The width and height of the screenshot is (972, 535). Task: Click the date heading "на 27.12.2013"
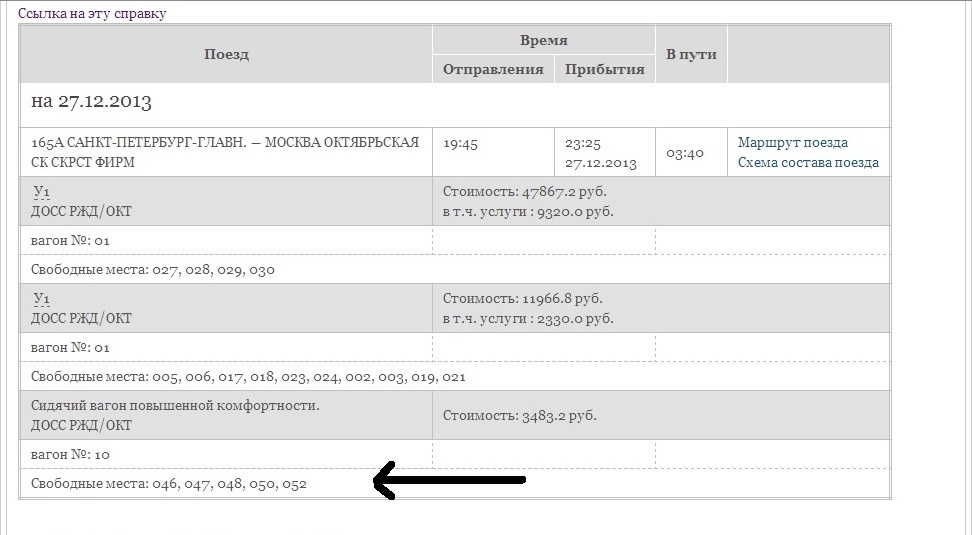pyautogui.click(x=91, y=102)
